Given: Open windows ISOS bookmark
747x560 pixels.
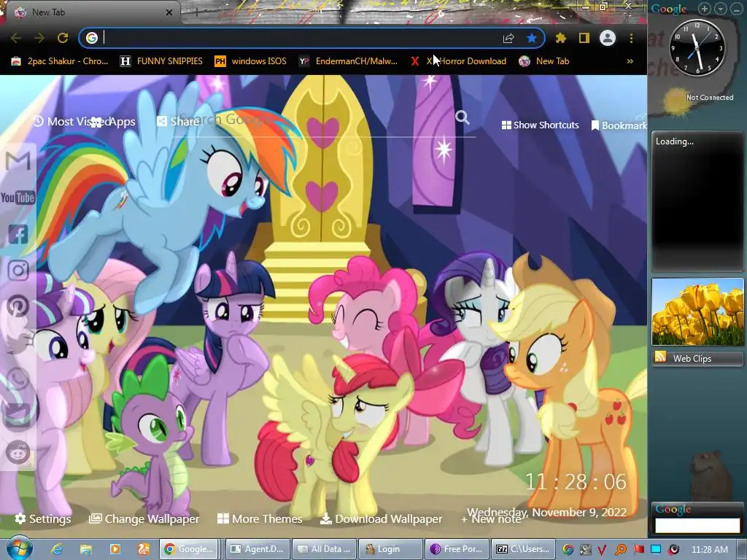Looking at the screenshot, I should tap(251, 61).
